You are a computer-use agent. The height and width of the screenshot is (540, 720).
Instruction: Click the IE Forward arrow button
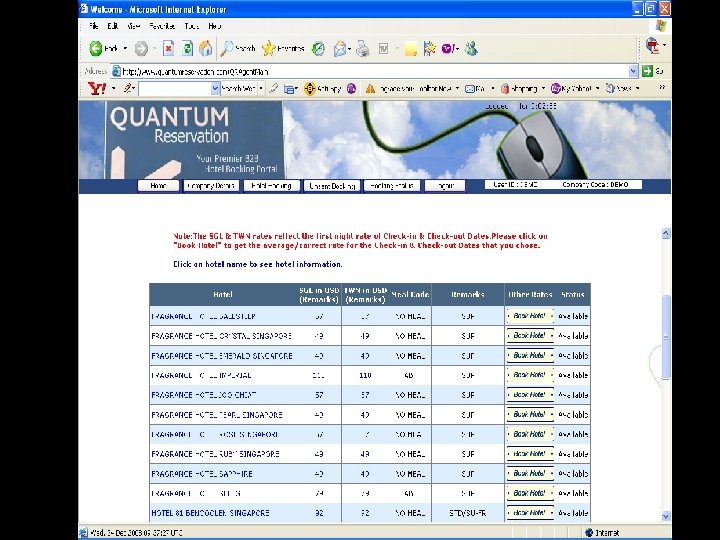(x=141, y=48)
